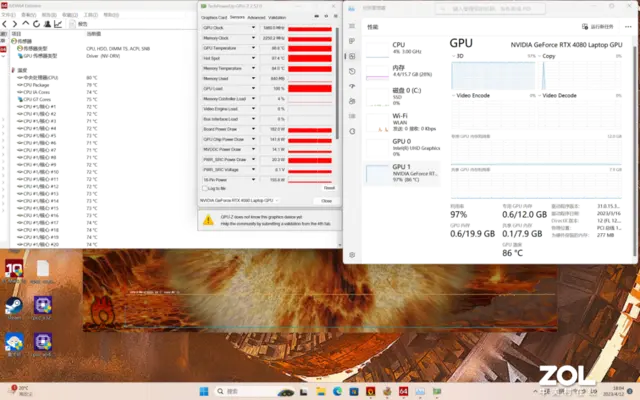This screenshot has height=400, width=640.
Task: Open Task Manager settings gear icon
Action: click(352, 255)
